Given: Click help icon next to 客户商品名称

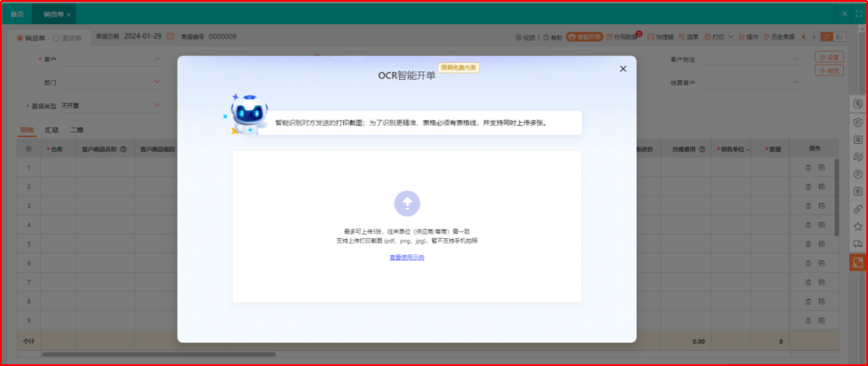Looking at the screenshot, I should [x=123, y=149].
